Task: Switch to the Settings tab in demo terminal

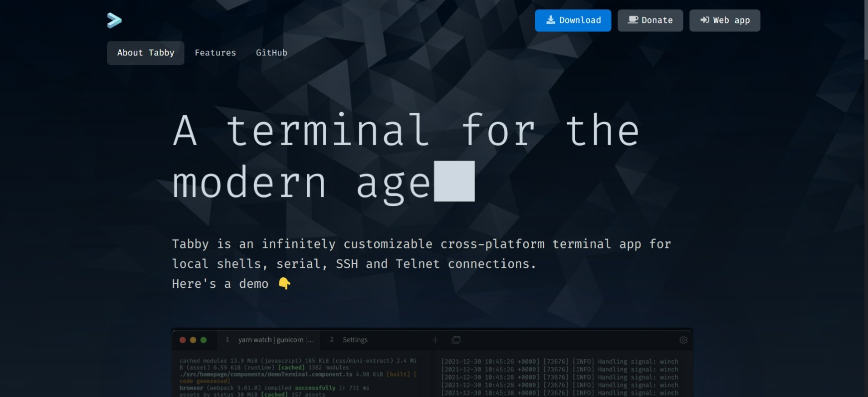Action: click(355, 340)
